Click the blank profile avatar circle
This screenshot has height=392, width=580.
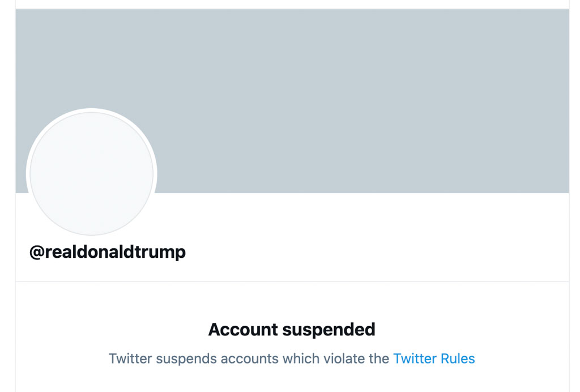coord(91,173)
